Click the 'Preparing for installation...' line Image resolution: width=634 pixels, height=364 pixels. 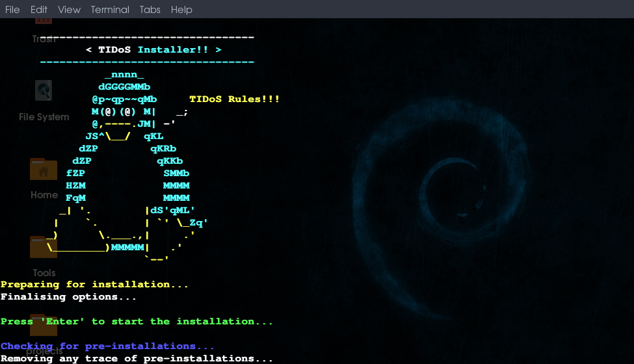tap(94, 285)
